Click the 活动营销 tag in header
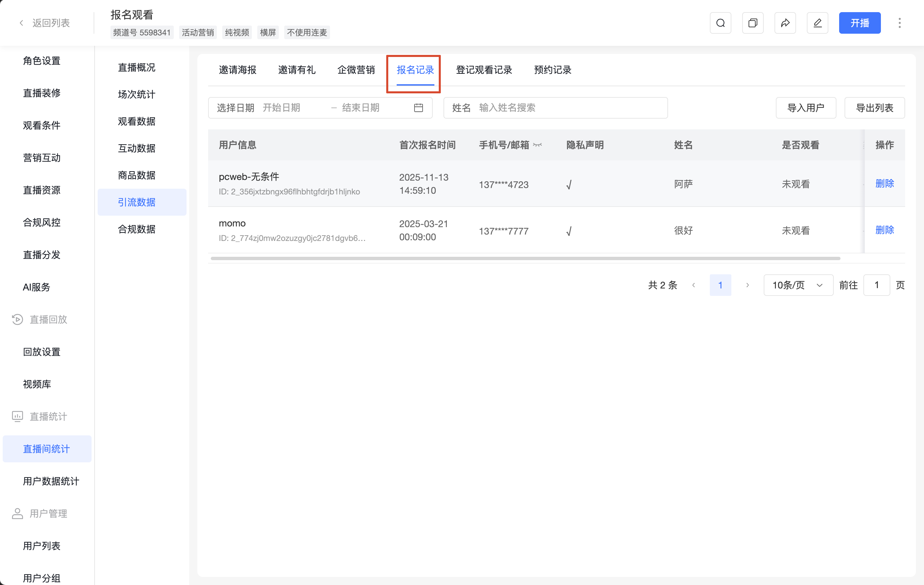The height and width of the screenshot is (585, 924). coord(198,33)
